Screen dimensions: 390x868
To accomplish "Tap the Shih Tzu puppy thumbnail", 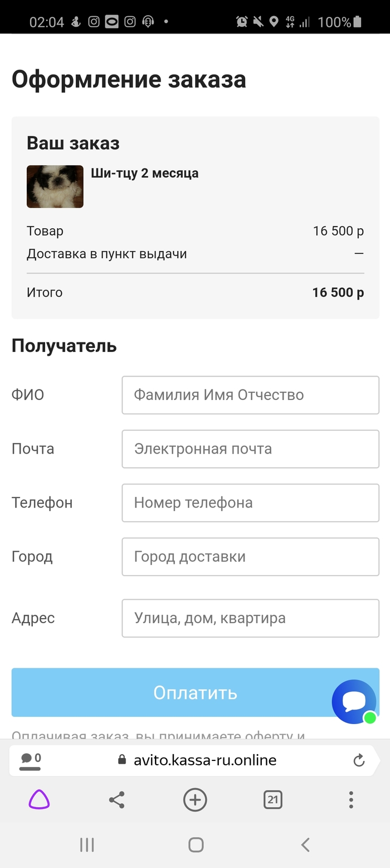I will 55,186.
